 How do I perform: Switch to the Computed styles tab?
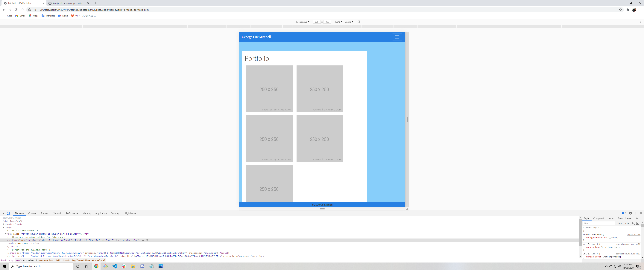pyautogui.click(x=598, y=218)
